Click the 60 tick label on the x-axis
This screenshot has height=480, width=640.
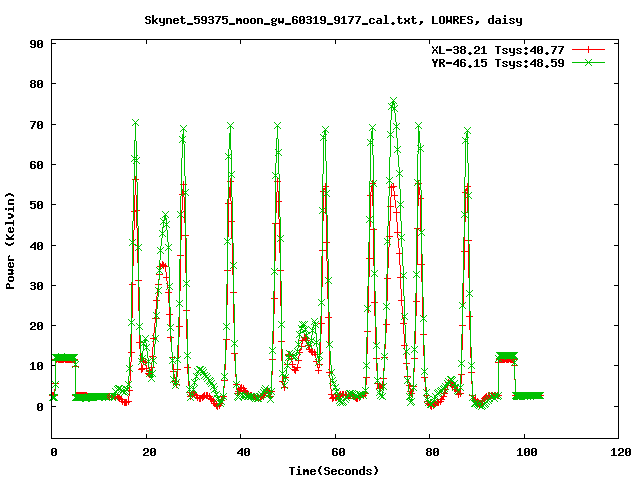click(x=337, y=452)
